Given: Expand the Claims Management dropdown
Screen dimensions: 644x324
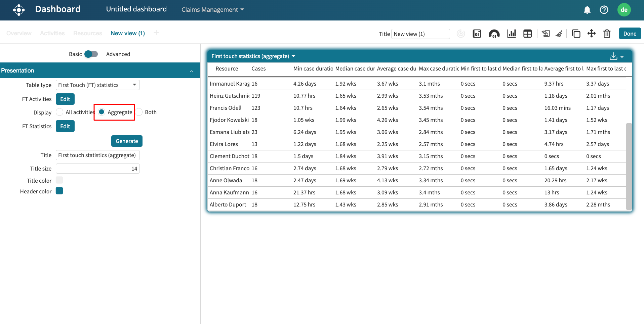Looking at the screenshot, I should (212, 10).
